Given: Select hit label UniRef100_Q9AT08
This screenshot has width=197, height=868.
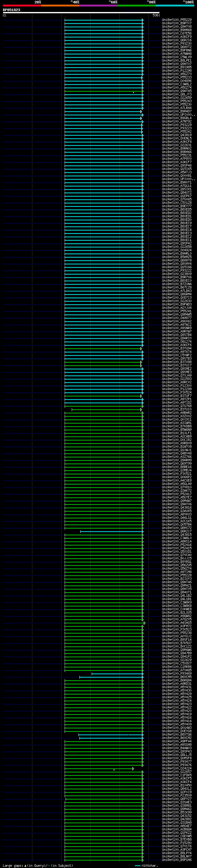Looking at the screenshot, I should [177, 26].
